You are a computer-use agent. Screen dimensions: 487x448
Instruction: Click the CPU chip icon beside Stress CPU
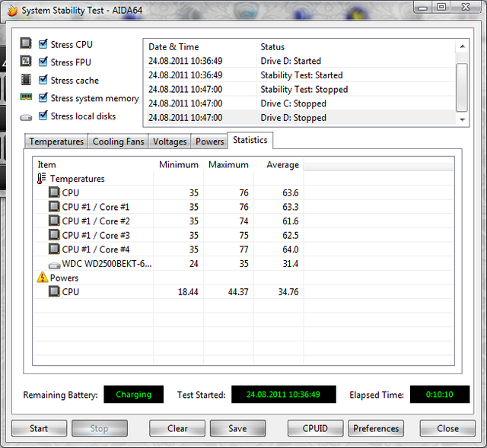point(26,44)
